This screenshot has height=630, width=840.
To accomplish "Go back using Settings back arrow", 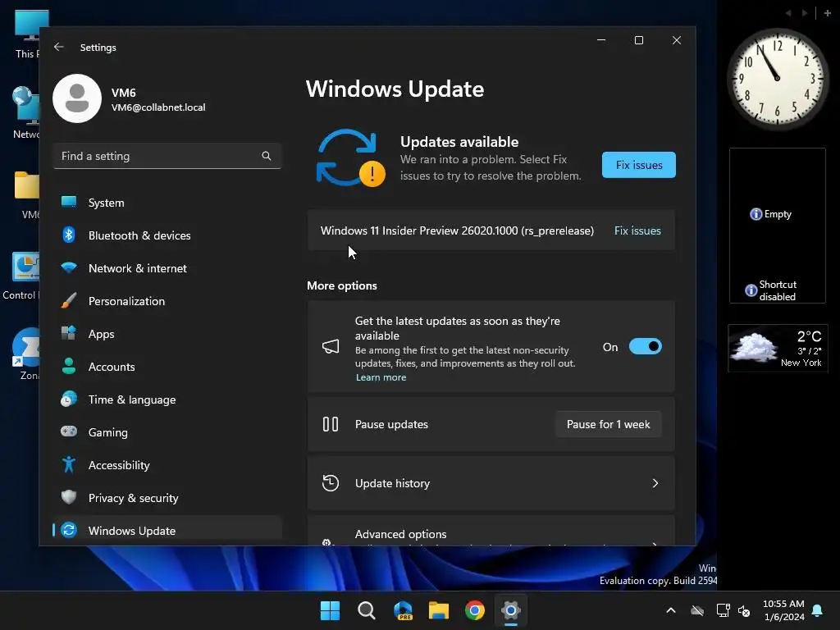I will click(59, 47).
